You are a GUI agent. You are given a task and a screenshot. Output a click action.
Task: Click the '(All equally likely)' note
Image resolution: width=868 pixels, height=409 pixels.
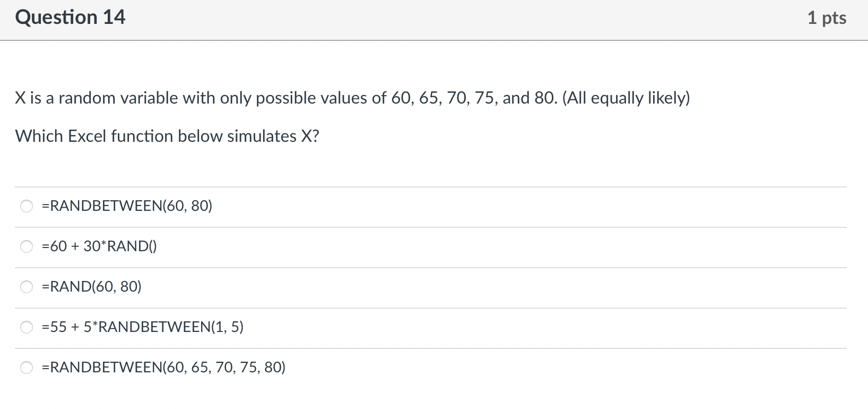click(626, 98)
